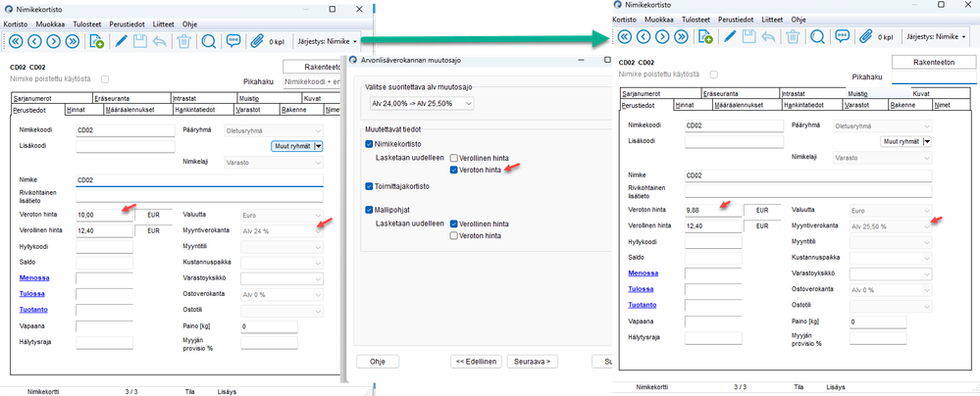This screenshot has width=980, height=396.
Task: Check Veroton hinta under Mallipohjat
Action: (454, 235)
